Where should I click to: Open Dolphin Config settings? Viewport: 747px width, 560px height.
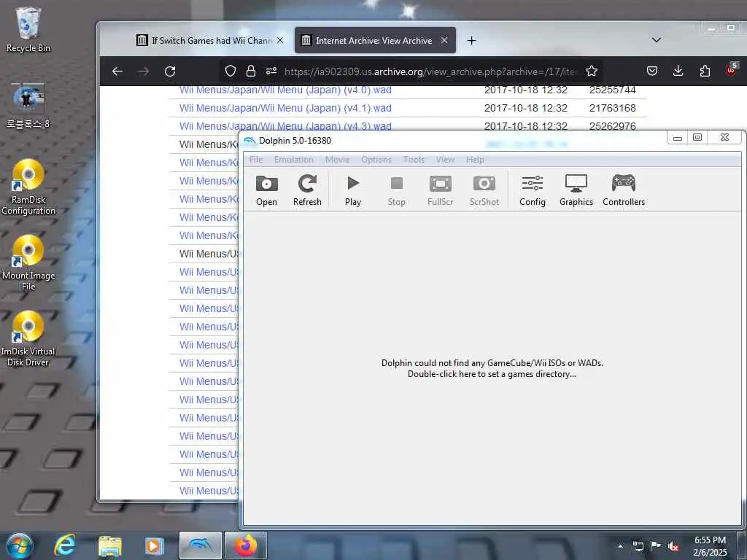[532, 190]
